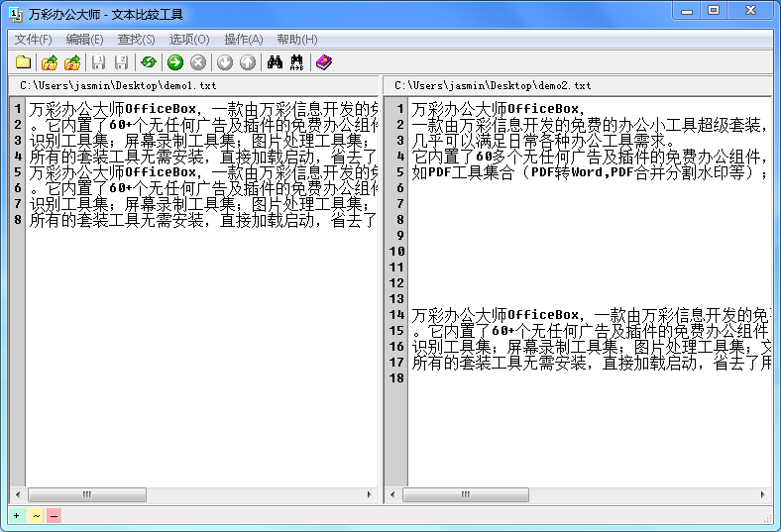The width and height of the screenshot is (781, 532).
Task: Toggle the pink minus deleted-lines indicator
Action: [54, 515]
